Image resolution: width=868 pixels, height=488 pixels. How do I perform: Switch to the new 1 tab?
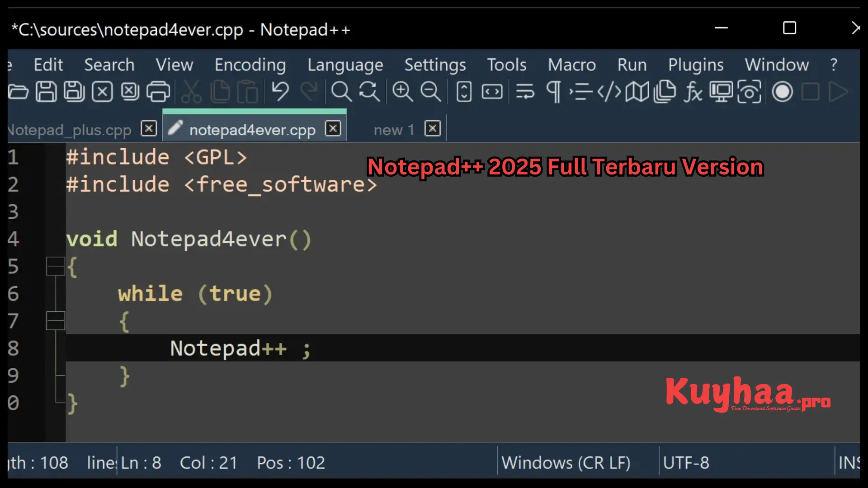[394, 130]
